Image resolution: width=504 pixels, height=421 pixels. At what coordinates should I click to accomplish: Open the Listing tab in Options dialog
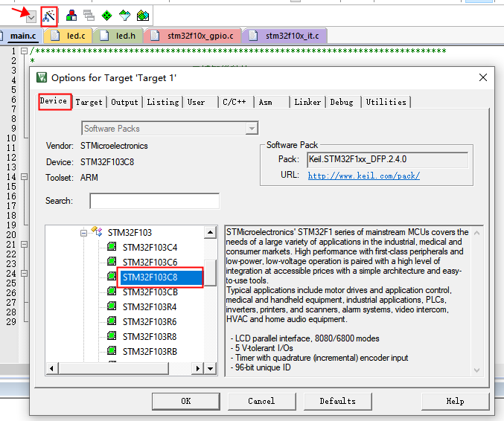pyautogui.click(x=163, y=102)
